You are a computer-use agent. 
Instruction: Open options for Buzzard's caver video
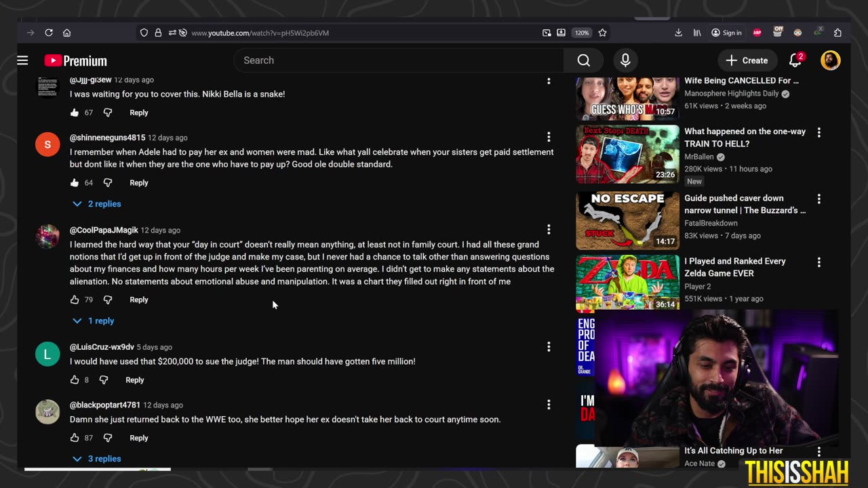(818, 199)
